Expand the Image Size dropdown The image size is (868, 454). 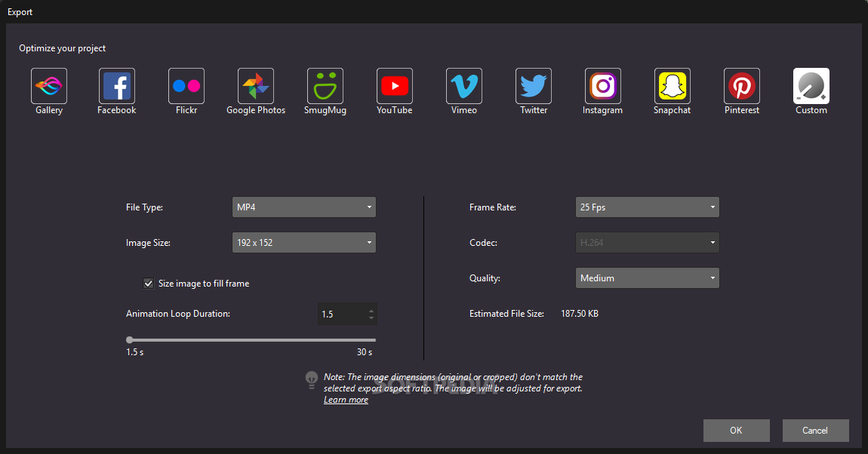click(x=303, y=243)
